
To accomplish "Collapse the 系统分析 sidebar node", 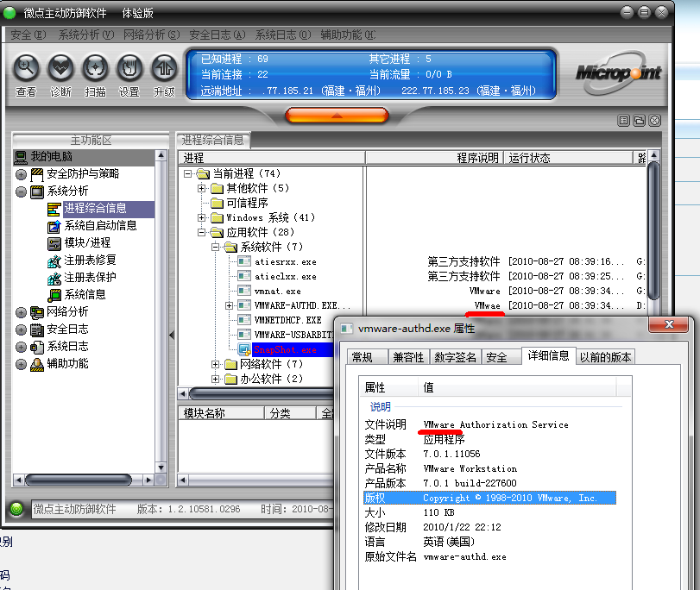I will 21,191.
